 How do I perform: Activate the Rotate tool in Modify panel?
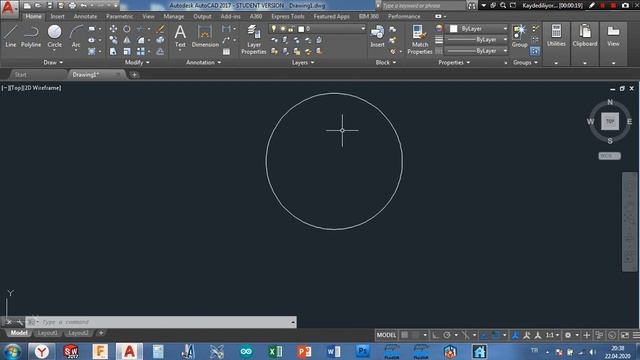tap(127, 29)
